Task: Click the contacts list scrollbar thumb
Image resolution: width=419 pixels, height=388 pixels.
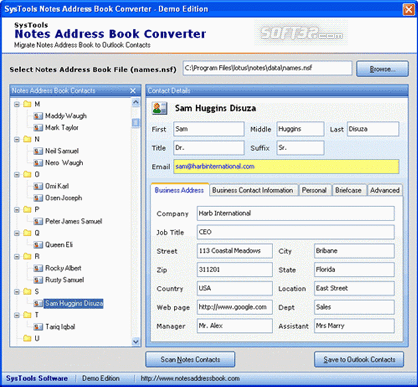Action: point(136,123)
